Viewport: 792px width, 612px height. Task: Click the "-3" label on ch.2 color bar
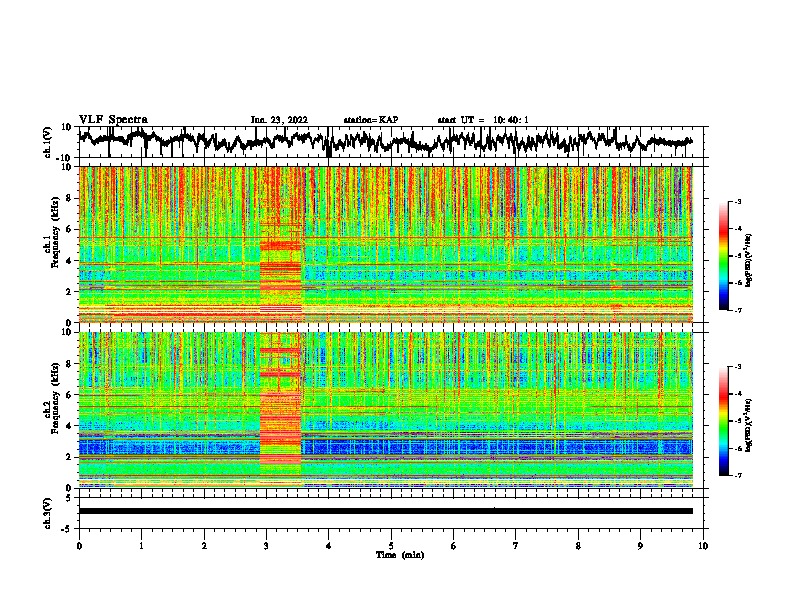[x=738, y=367]
